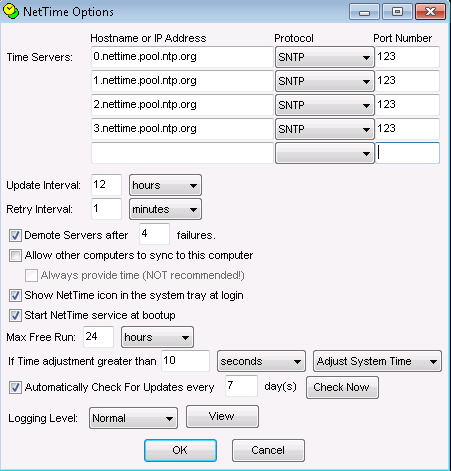Click the Update Interval label
Screen dimensions: 451x471
click(43, 185)
